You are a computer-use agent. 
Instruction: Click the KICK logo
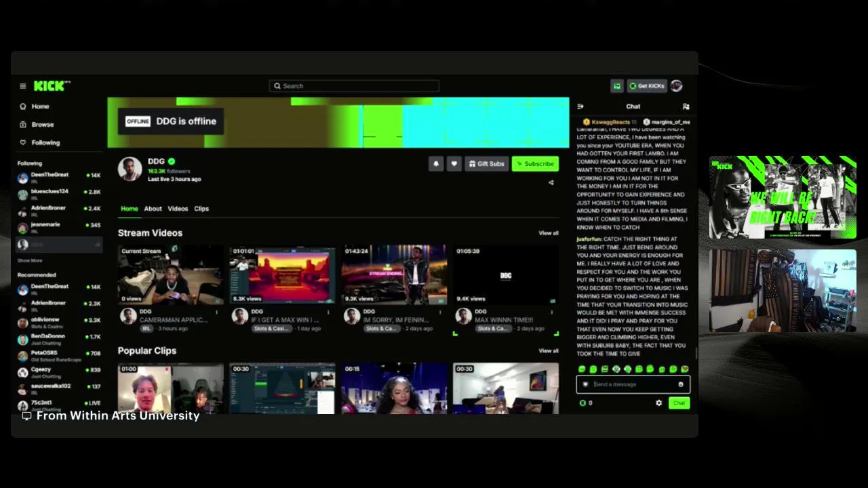coord(52,85)
